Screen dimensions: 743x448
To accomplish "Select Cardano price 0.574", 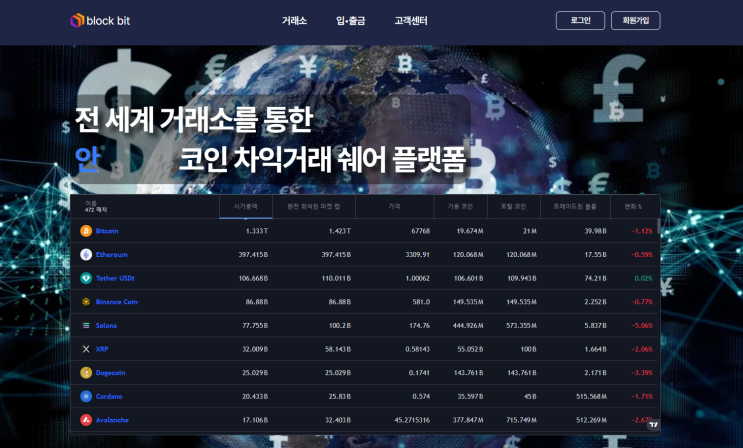I will (421, 396).
